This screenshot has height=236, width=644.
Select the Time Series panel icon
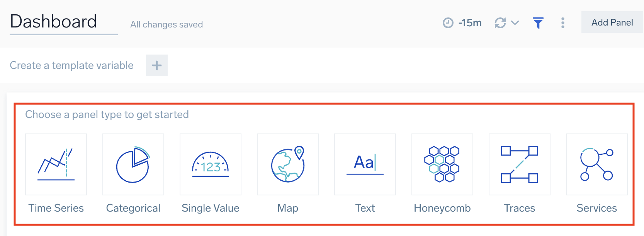pos(56,164)
